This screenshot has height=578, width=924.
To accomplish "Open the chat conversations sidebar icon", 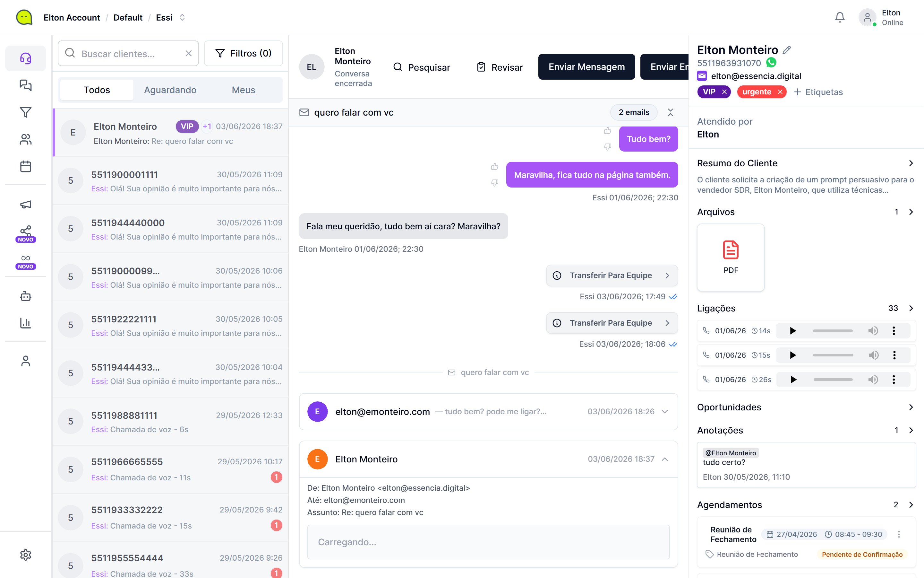I will coord(26,85).
